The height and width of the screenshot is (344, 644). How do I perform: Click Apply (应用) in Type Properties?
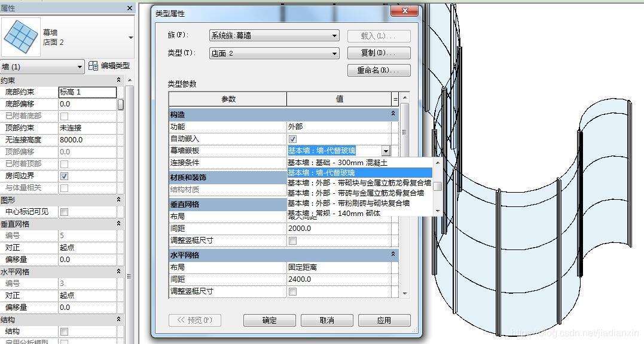(384, 320)
